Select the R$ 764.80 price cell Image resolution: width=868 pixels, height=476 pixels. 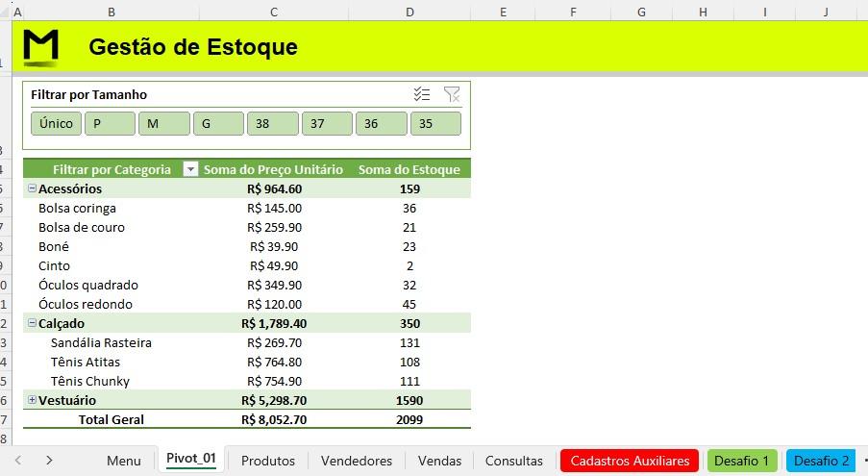point(274,362)
